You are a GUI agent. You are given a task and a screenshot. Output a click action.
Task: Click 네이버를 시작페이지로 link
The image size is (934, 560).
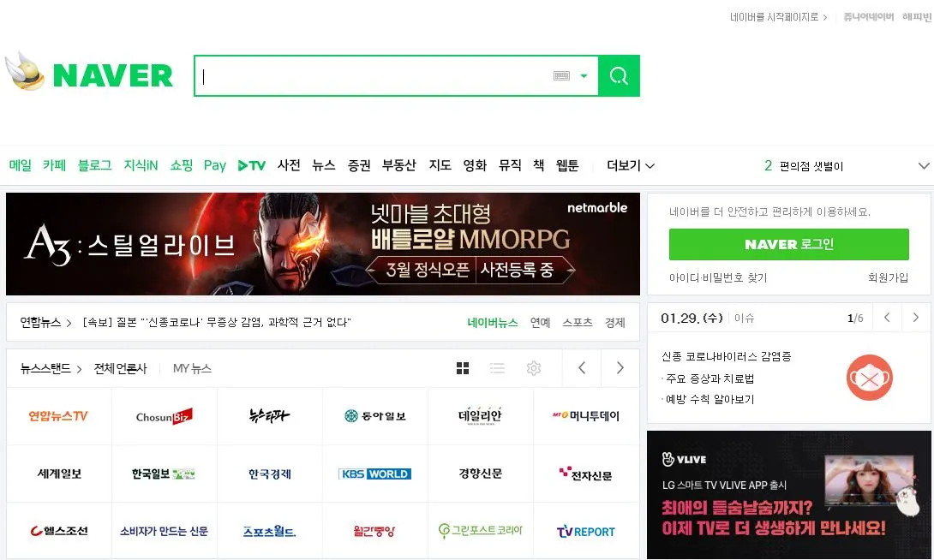coord(778,17)
